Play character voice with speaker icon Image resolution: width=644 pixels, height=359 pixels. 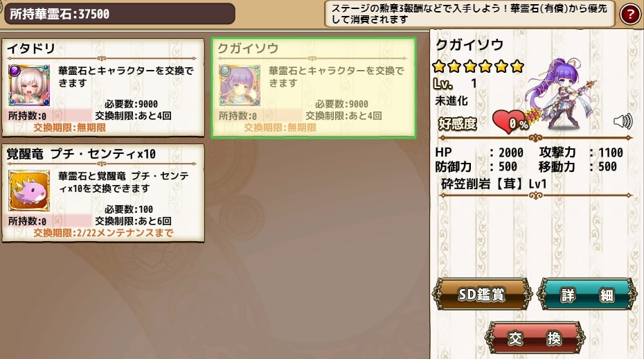623,121
